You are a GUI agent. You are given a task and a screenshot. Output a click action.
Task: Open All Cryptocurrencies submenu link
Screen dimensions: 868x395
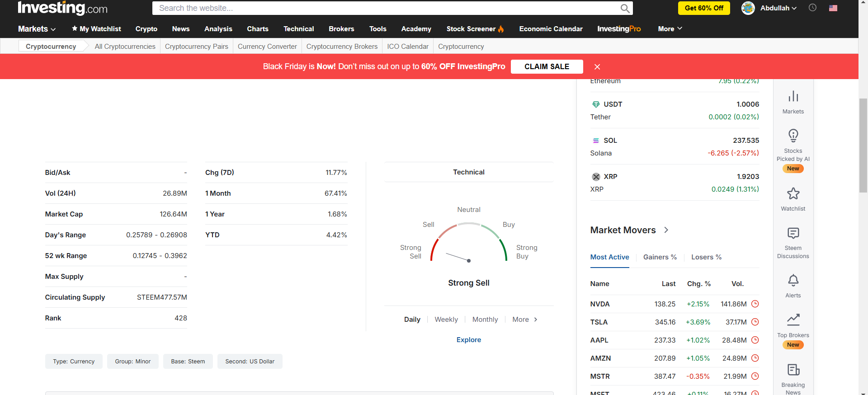pos(125,47)
